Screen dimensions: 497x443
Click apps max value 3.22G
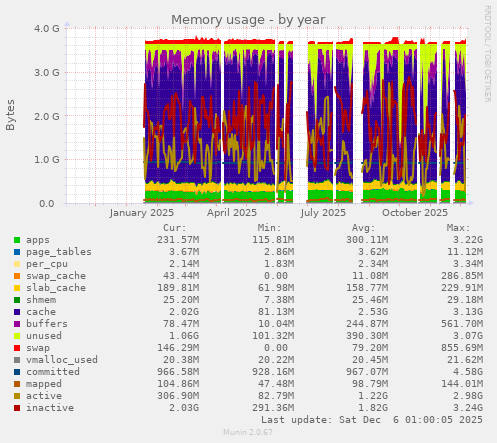click(x=467, y=240)
